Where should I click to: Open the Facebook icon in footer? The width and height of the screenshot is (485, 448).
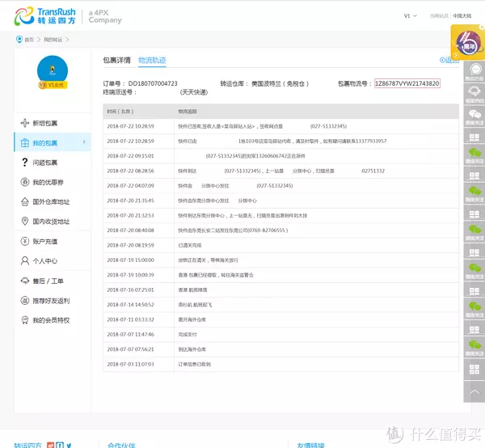point(60,446)
